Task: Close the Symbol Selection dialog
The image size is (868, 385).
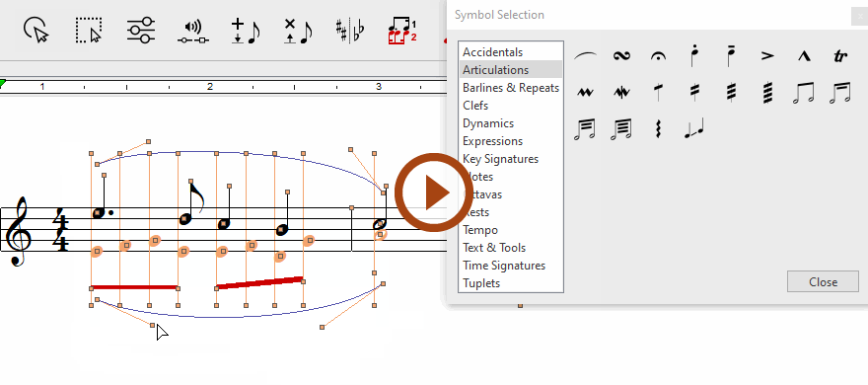Action: 823,282
